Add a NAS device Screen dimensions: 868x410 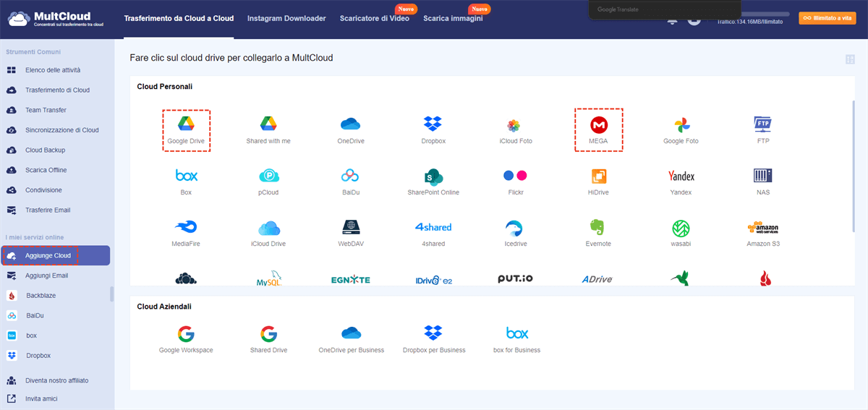763,176
